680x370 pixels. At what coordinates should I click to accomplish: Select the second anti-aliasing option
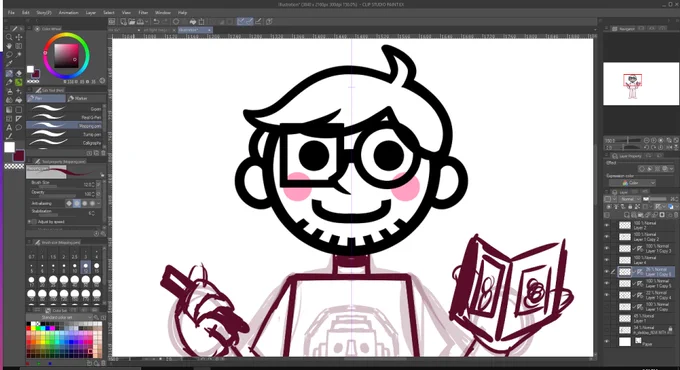click(x=77, y=203)
